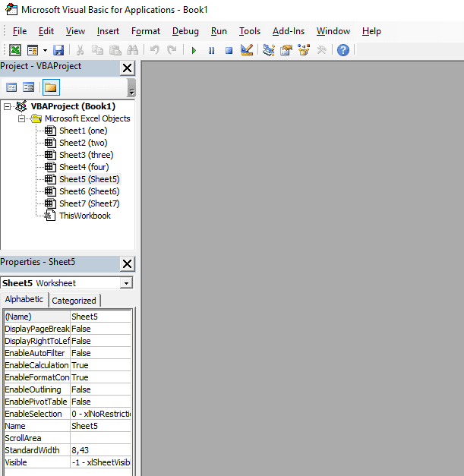Click the Toolbox hammer and wrench icon

tap(321, 50)
